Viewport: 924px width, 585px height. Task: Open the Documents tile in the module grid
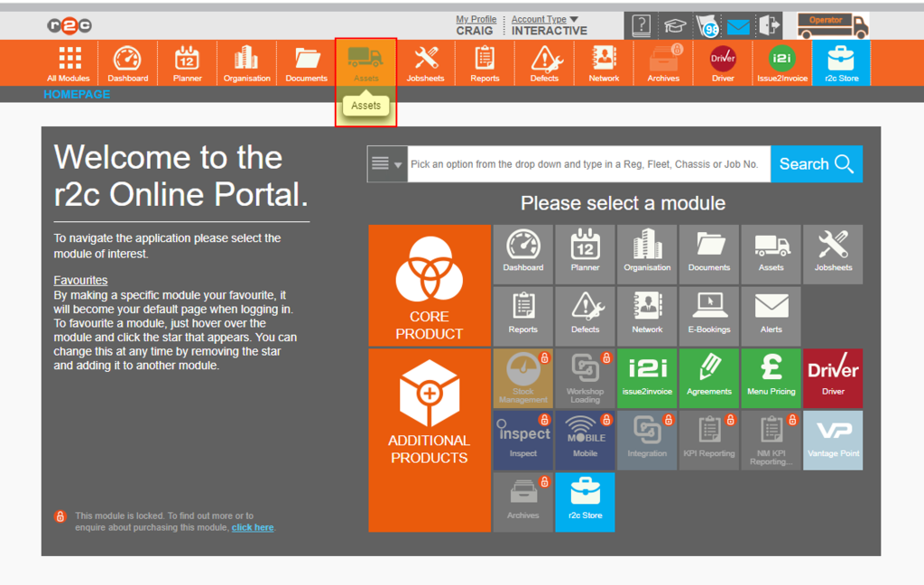(x=709, y=254)
